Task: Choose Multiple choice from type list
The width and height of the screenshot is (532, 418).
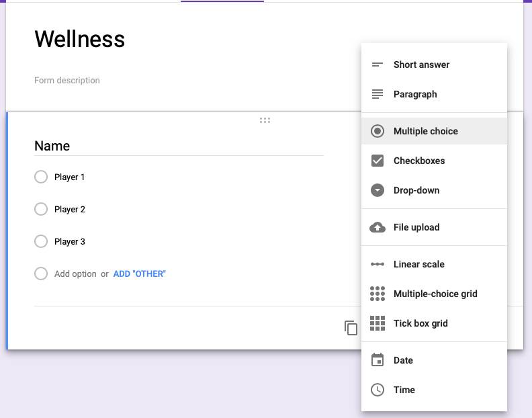Action: (425, 131)
